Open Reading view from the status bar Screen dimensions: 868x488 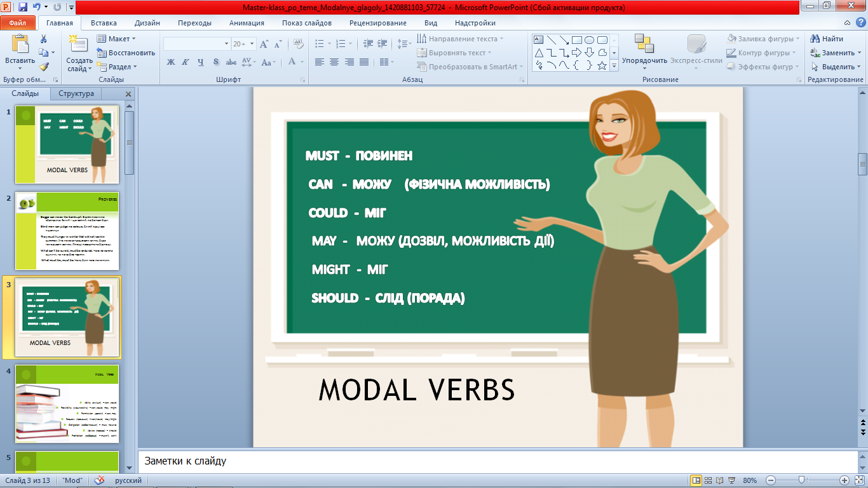pyautogui.click(x=719, y=480)
